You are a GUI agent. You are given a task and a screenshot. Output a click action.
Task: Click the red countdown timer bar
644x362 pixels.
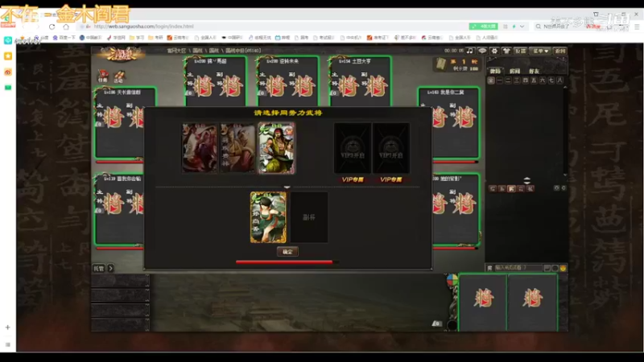pos(287,262)
